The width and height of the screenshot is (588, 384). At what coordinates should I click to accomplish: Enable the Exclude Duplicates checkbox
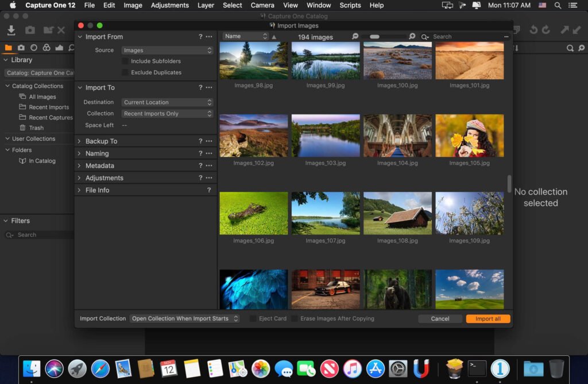click(125, 72)
